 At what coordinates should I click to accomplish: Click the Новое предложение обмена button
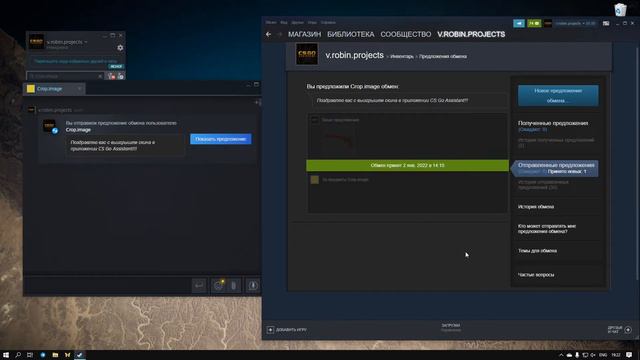tap(558, 96)
